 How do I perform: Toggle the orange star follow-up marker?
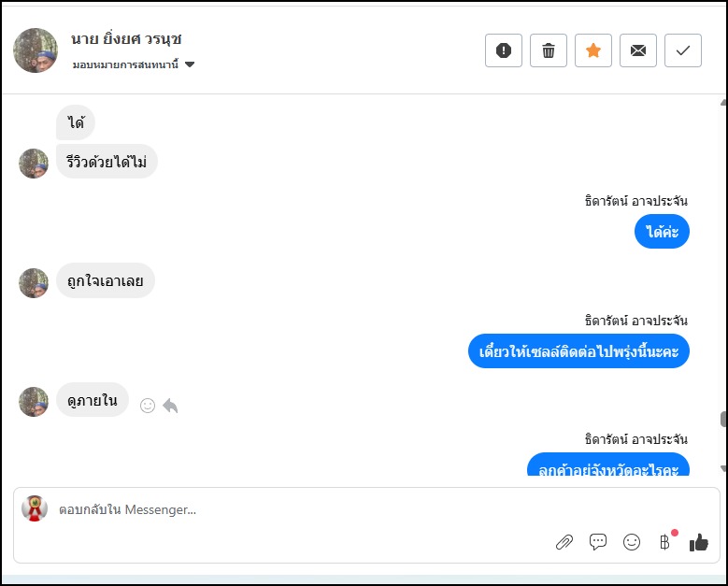click(593, 50)
